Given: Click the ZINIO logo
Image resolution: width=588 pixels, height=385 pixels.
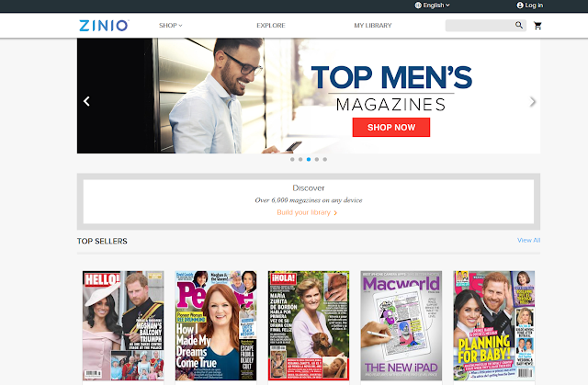Looking at the screenshot, I should pos(104,26).
